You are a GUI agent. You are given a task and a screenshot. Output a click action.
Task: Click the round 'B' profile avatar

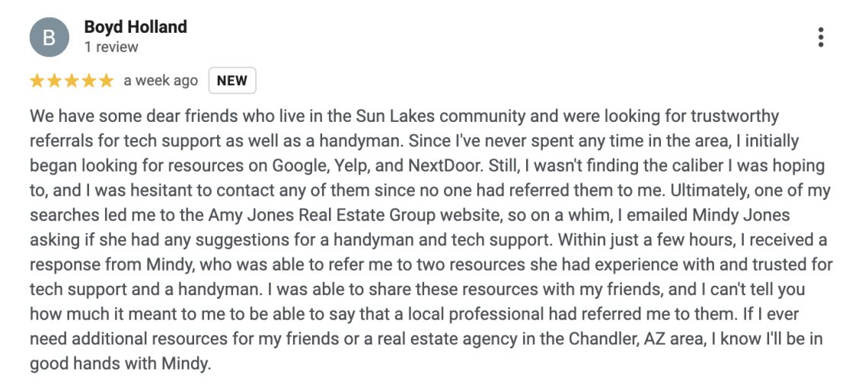49,37
